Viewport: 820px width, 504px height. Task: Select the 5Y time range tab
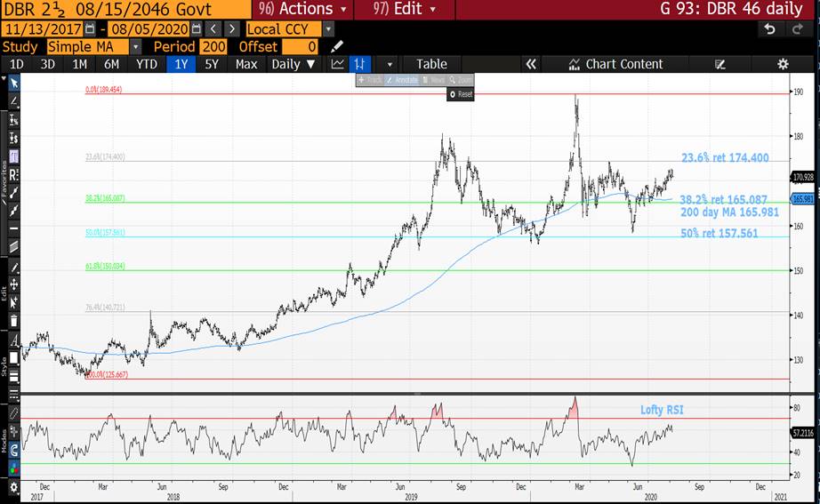coord(212,64)
